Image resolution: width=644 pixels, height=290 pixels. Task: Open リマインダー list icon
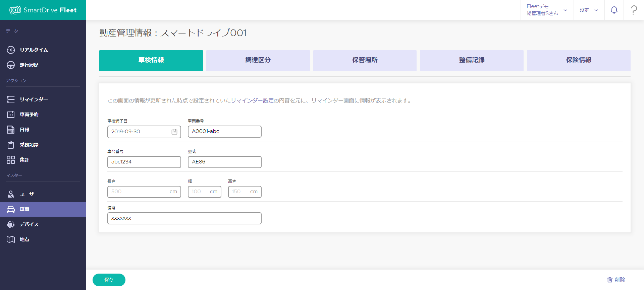click(11, 99)
